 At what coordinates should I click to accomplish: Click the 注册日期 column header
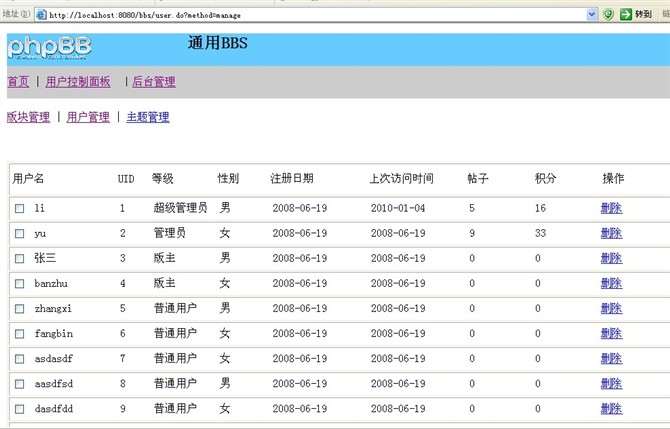[292, 179]
